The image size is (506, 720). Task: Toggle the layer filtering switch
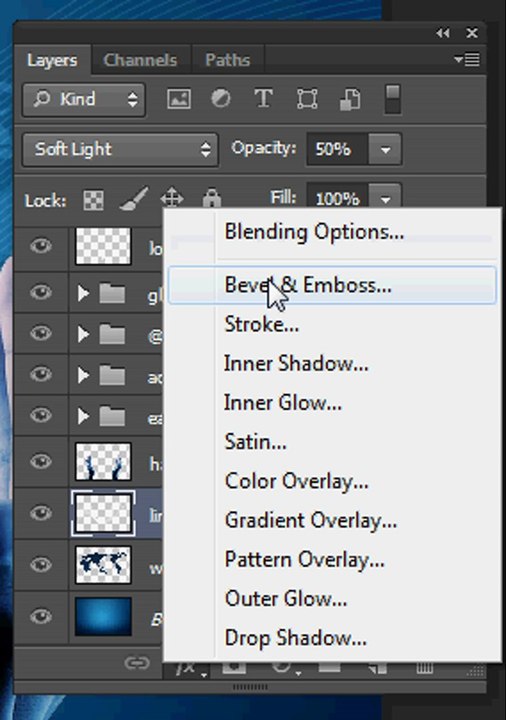(x=393, y=99)
